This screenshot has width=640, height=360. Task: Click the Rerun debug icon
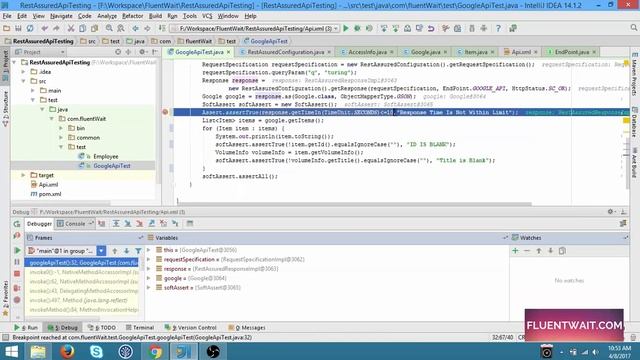click(x=17, y=224)
